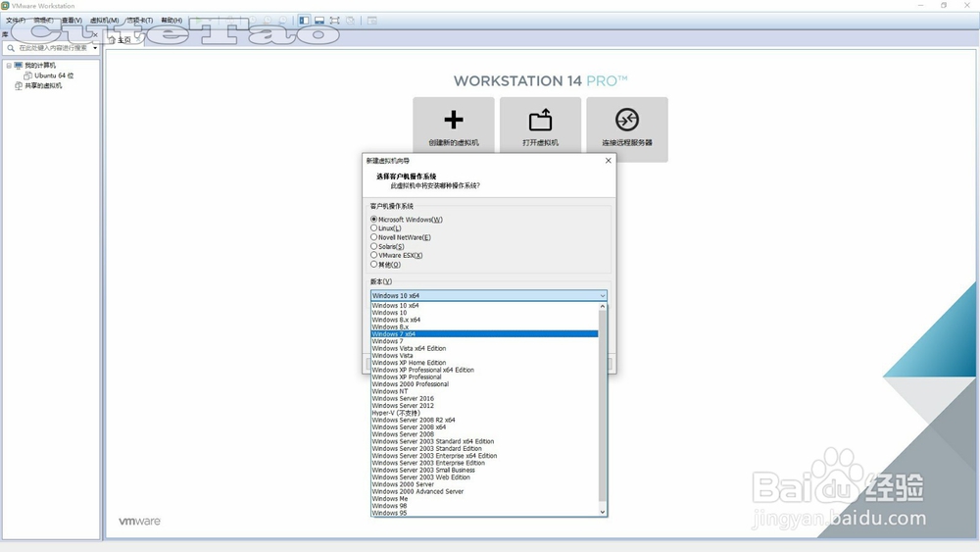980x552 pixels.
Task: Open the 文件(F) menu
Action: tap(16, 21)
